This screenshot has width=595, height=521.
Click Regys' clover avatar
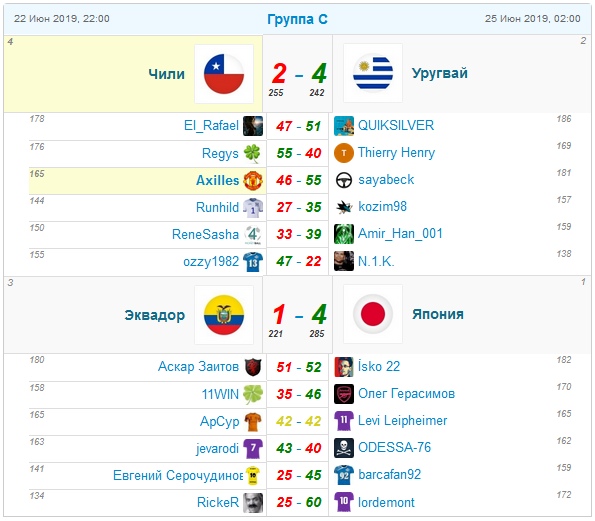(x=253, y=153)
